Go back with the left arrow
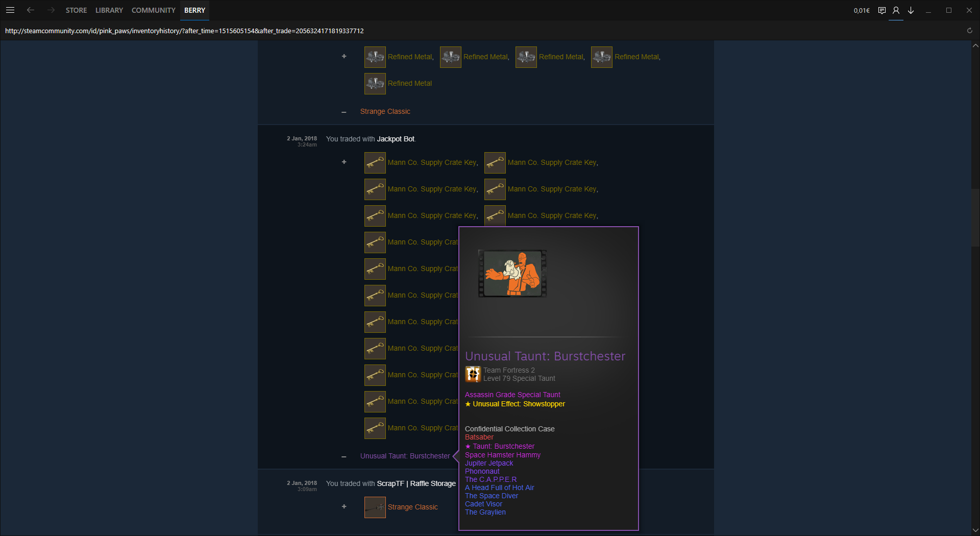 [31, 10]
